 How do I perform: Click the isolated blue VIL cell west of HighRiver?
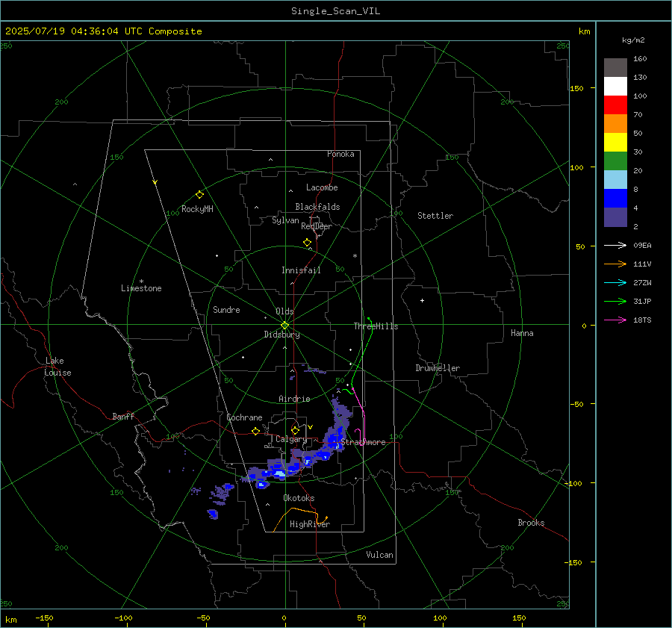point(213,514)
